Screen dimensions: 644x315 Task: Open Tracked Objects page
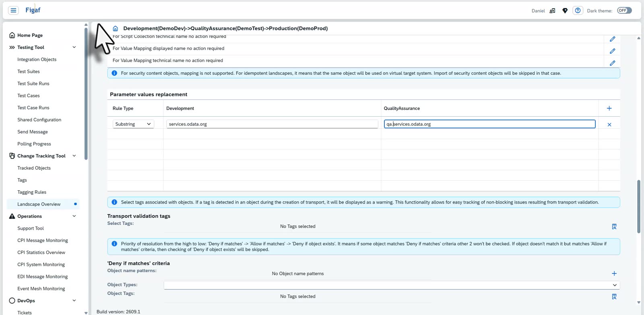click(x=34, y=168)
